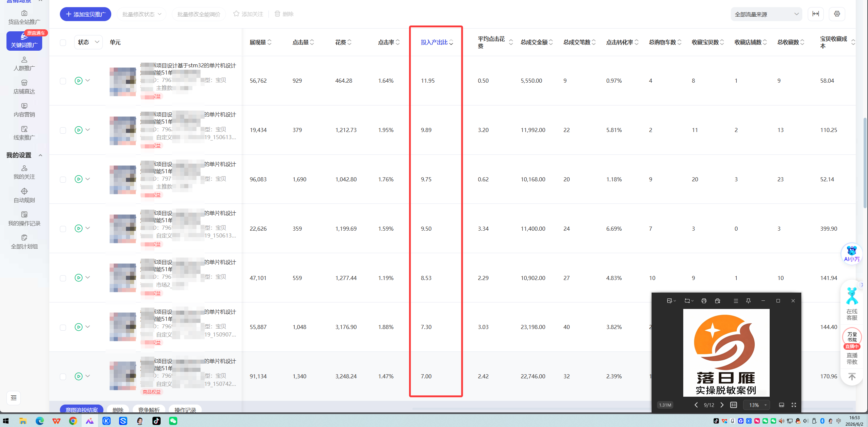Select the 关键词推广 sidebar tab
Screen dimensions: 868x427
pos(24,41)
